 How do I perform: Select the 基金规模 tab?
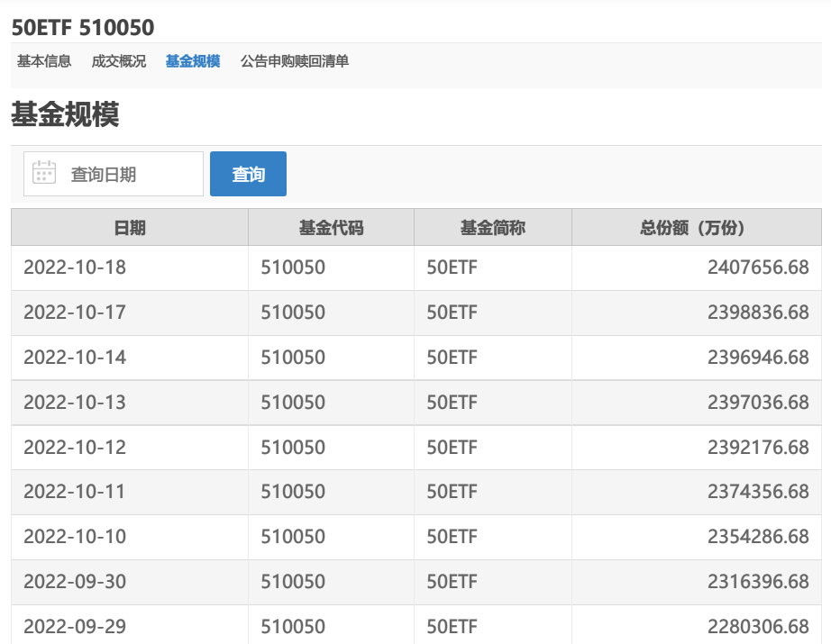[193, 61]
